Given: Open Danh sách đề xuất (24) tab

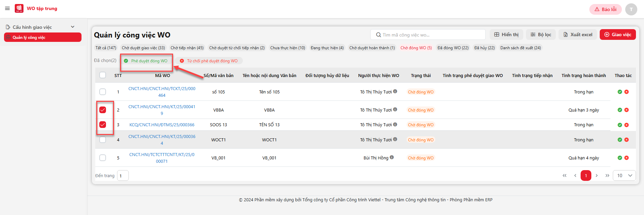Looking at the screenshot, I should 521,48.
